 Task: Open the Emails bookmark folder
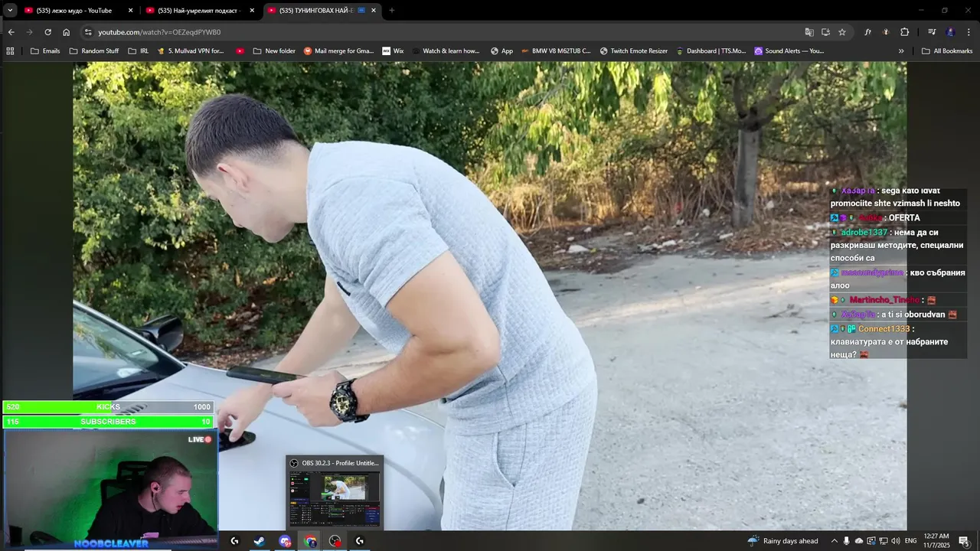[x=45, y=51]
